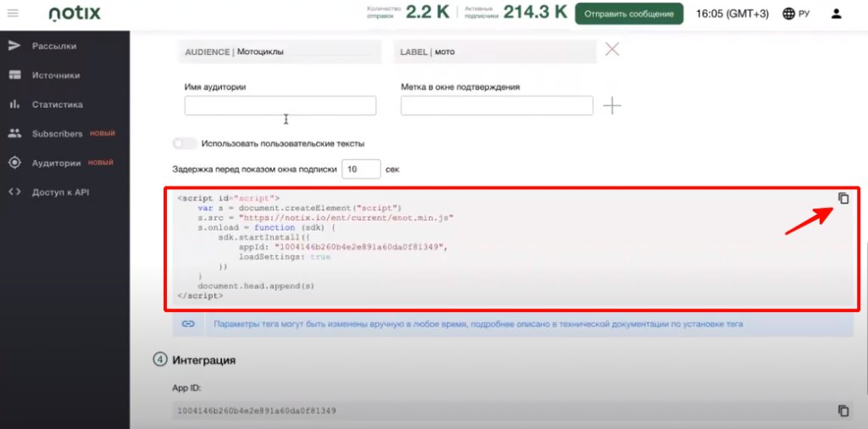Copy the App ID value
Viewport: 868px width, 429px height.
843,410
